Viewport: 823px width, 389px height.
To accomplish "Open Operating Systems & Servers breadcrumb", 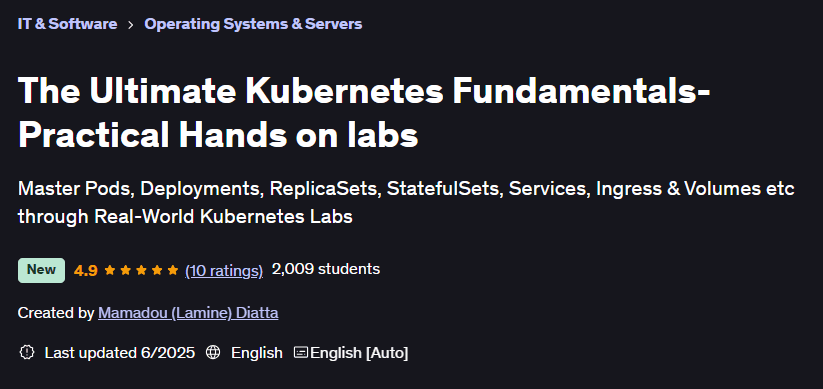I will [x=253, y=24].
